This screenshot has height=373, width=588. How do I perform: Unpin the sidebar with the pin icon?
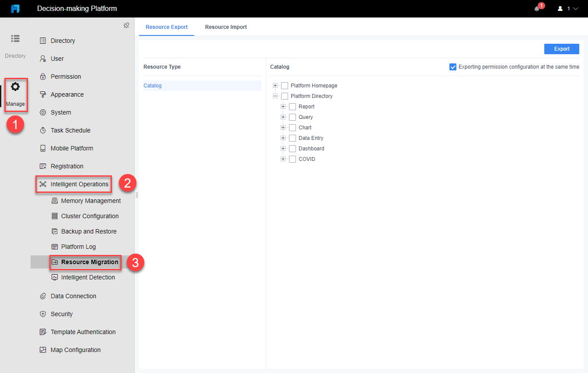coord(126,25)
